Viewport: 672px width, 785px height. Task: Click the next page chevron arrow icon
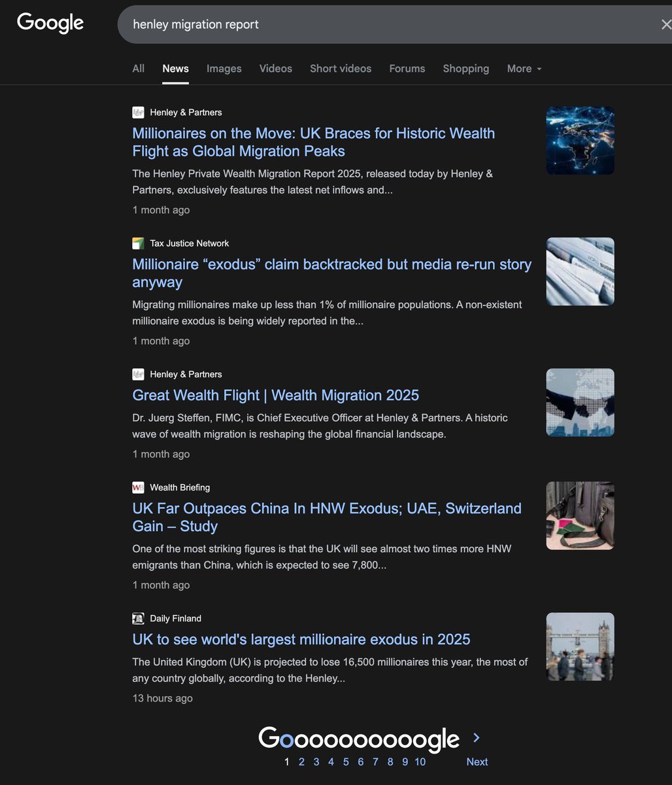[x=477, y=738]
